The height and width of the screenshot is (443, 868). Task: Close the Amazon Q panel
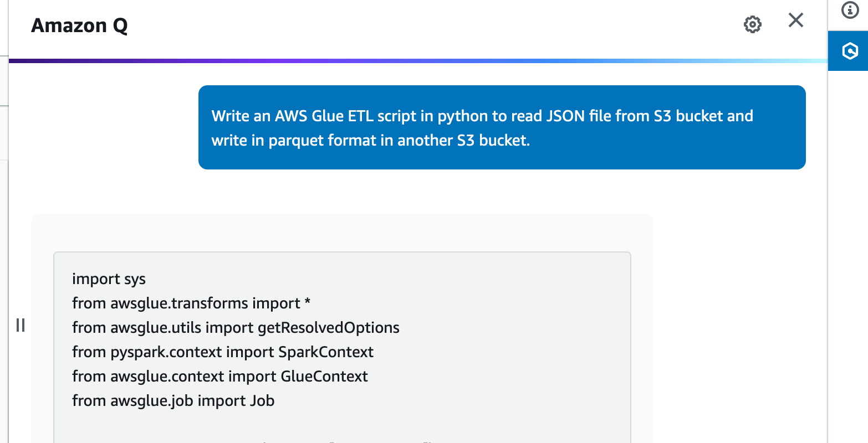click(796, 20)
